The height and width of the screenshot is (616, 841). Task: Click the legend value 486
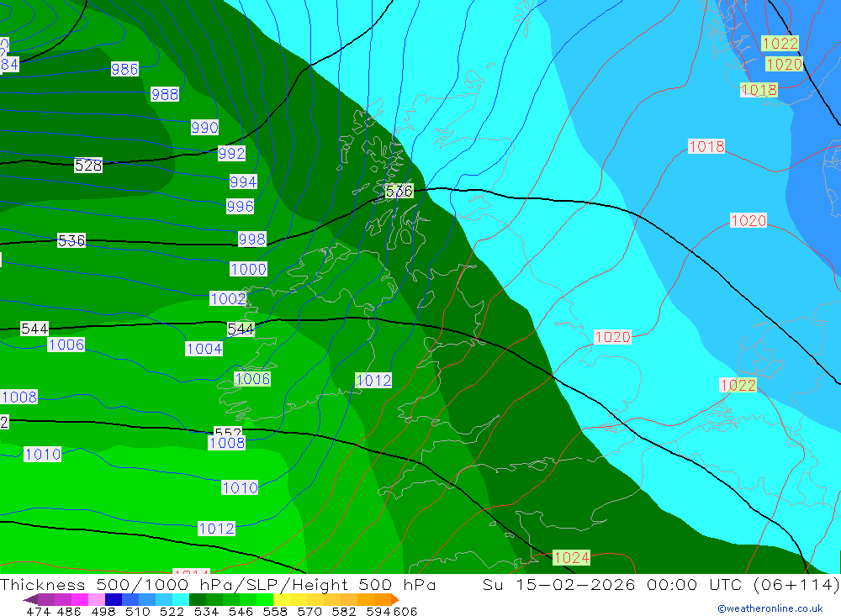pyautogui.click(x=69, y=612)
